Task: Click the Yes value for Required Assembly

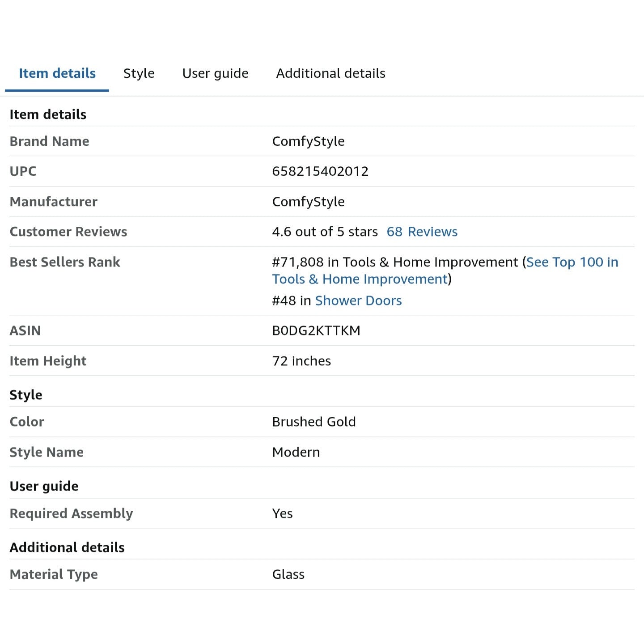Action: [282, 513]
